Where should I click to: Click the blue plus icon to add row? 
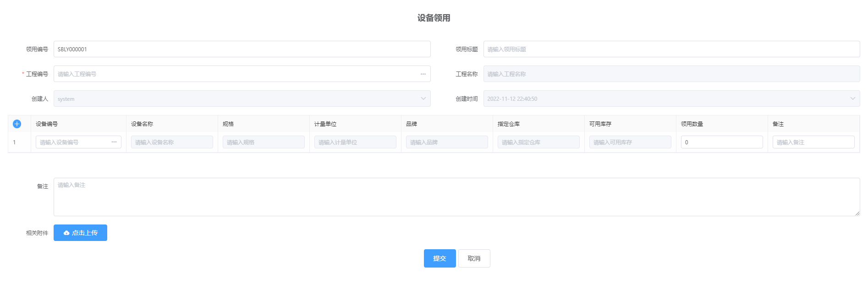(17, 124)
